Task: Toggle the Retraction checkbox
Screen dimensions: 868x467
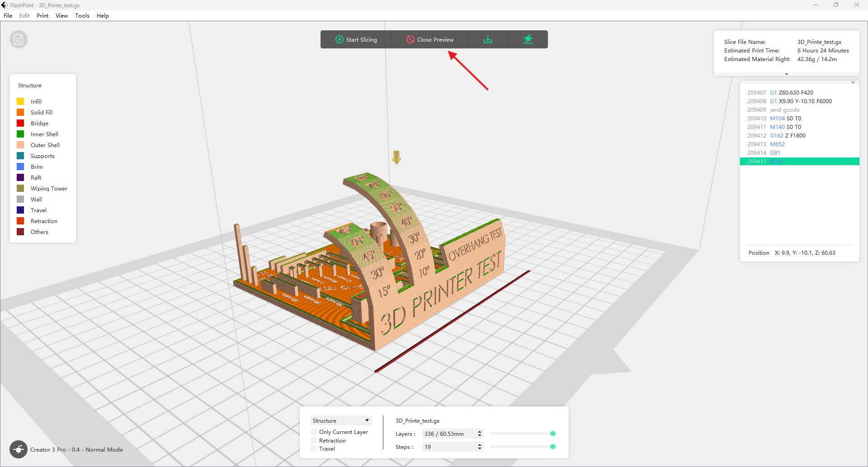Action: [314, 440]
